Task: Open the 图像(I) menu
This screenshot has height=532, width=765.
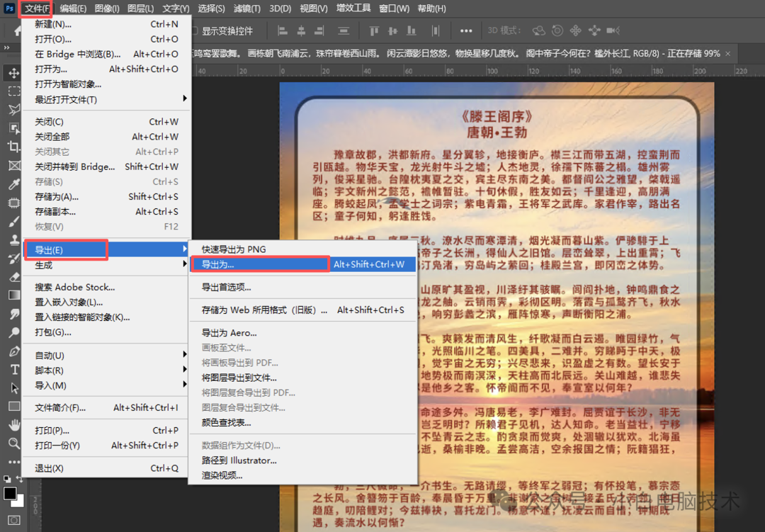Action: tap(107, 9)
